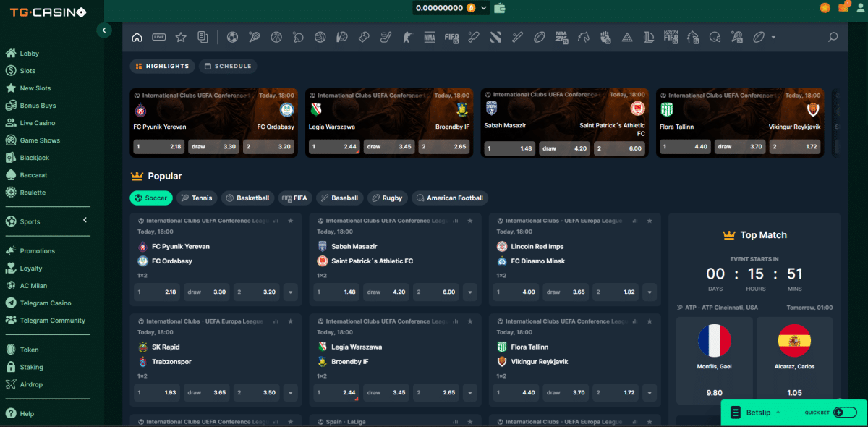Expand more markets for SK Rapid match
The image size is (868, 427).
tap(290, 393)
